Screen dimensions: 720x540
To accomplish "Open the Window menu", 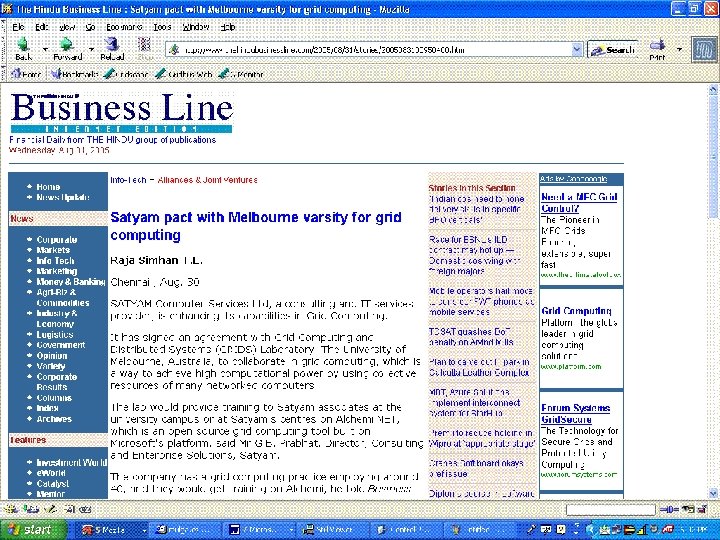I will pyautogui.click(x=196, y=27).
